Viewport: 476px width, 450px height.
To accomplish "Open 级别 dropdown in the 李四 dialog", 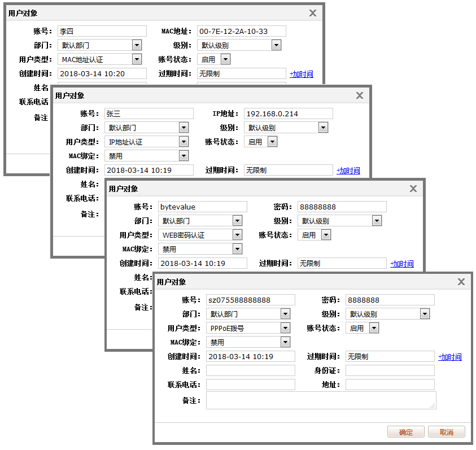I will pos(276,45).
